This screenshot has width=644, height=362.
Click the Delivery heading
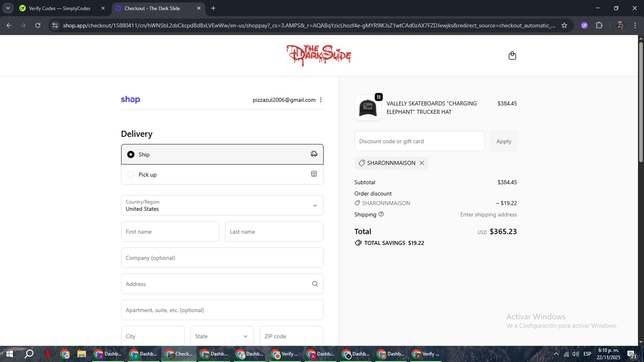point(137,134)
